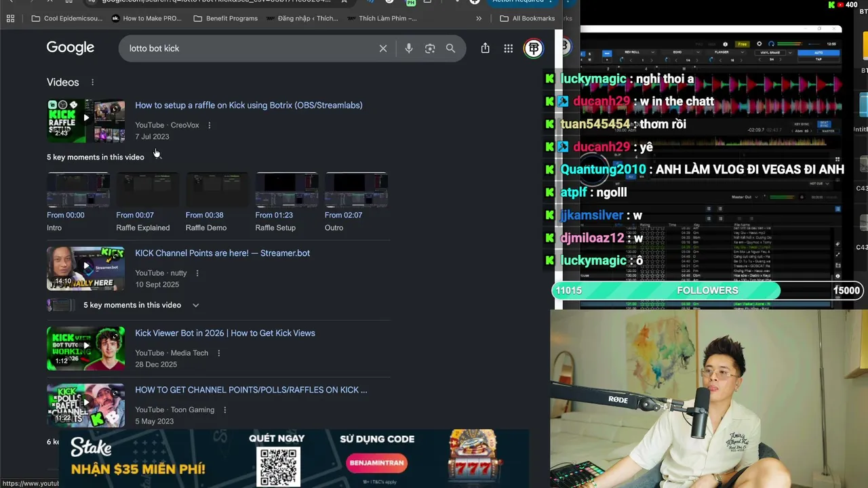Clear the Google search box text

point(383,48)
